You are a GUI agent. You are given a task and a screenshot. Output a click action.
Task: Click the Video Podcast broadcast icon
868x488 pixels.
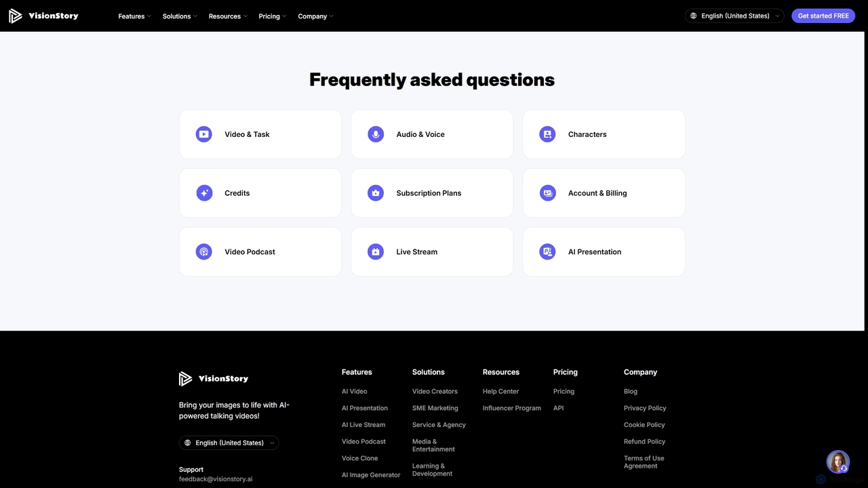point(204,251)
